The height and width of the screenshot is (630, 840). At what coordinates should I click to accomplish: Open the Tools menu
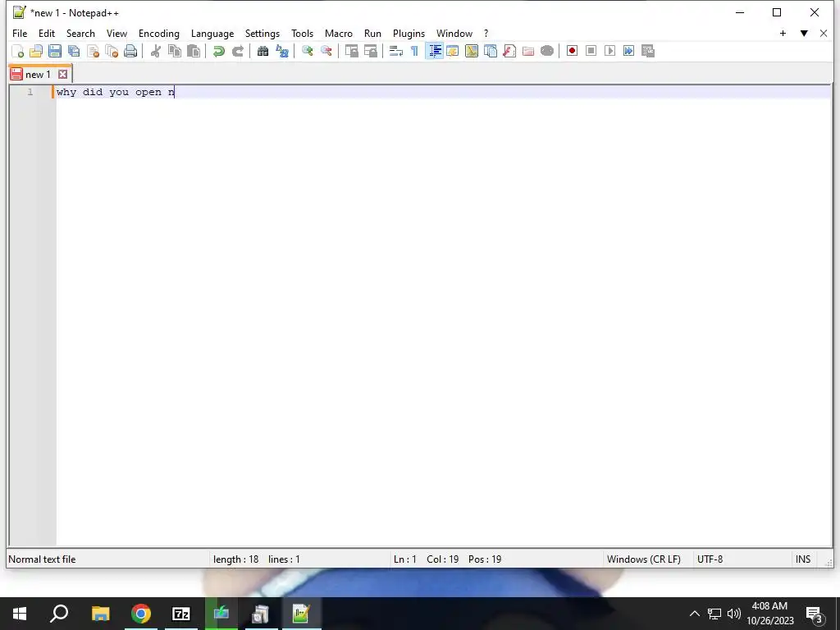tap(302, 33)
